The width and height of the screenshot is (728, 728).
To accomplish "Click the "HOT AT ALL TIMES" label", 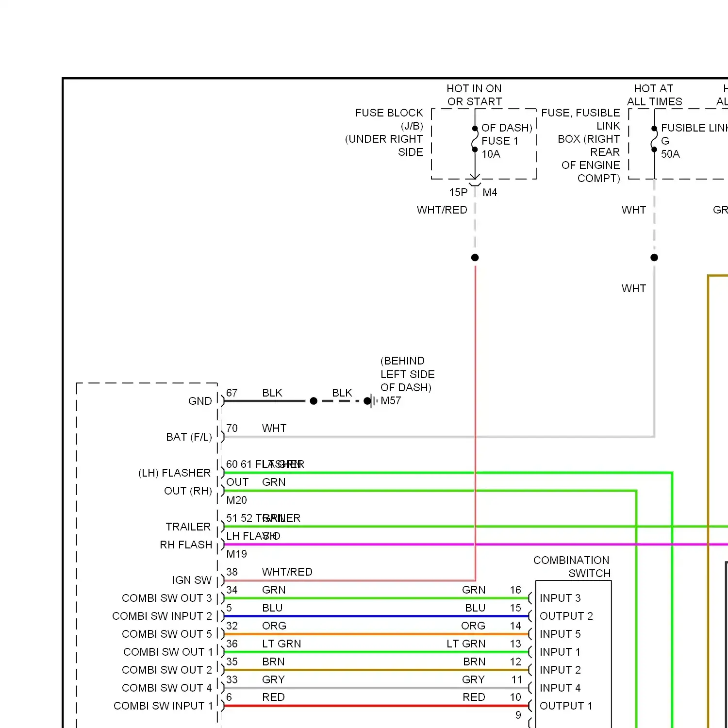I will coord(654,95).
